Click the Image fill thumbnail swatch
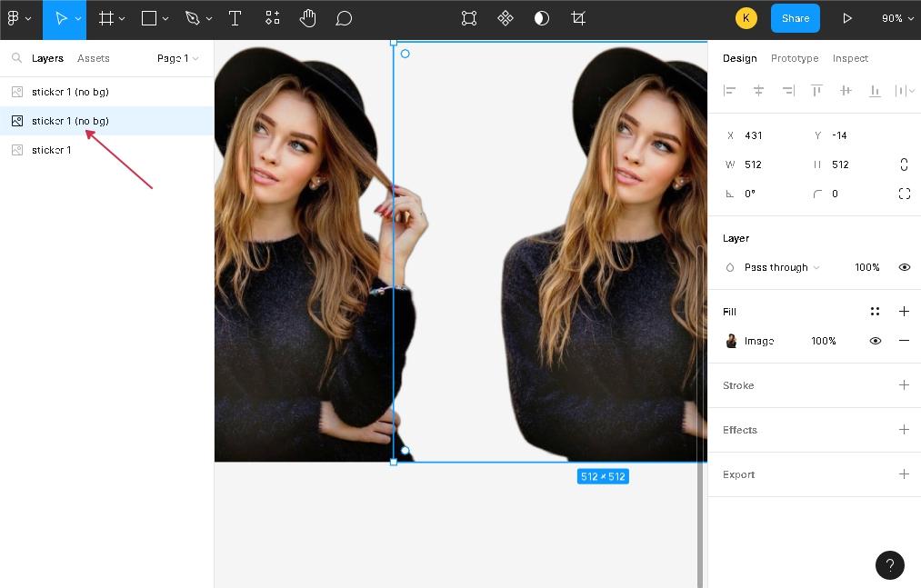921x588 pixels. (731, 341)
